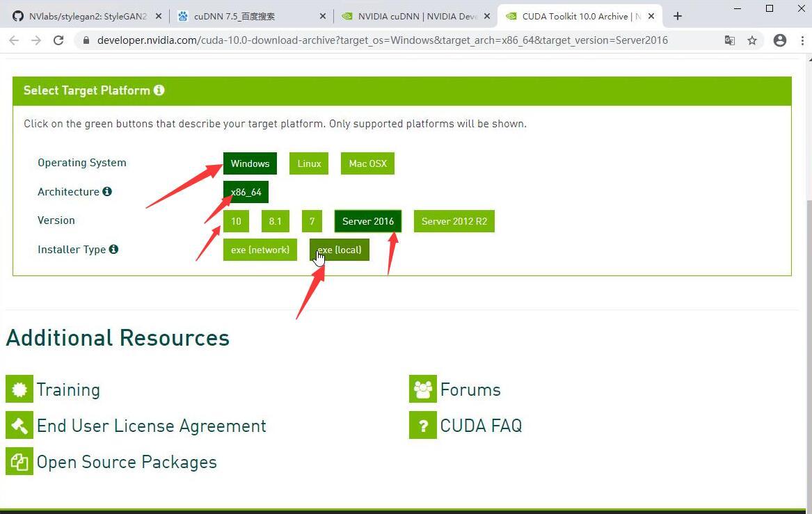
Task: Reload the CUDA Toolkit page
Action: pos(58,40)
